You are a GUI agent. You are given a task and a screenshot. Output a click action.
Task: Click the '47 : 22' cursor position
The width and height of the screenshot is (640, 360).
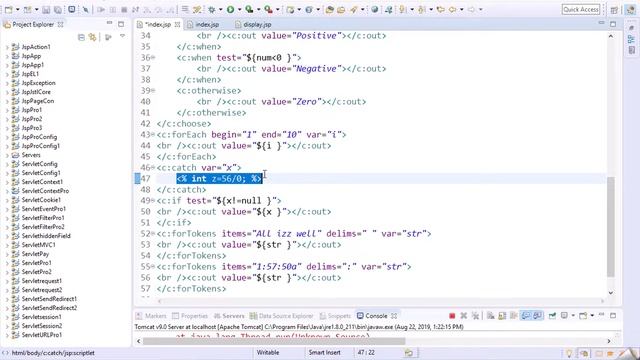(x=366, y=353)
